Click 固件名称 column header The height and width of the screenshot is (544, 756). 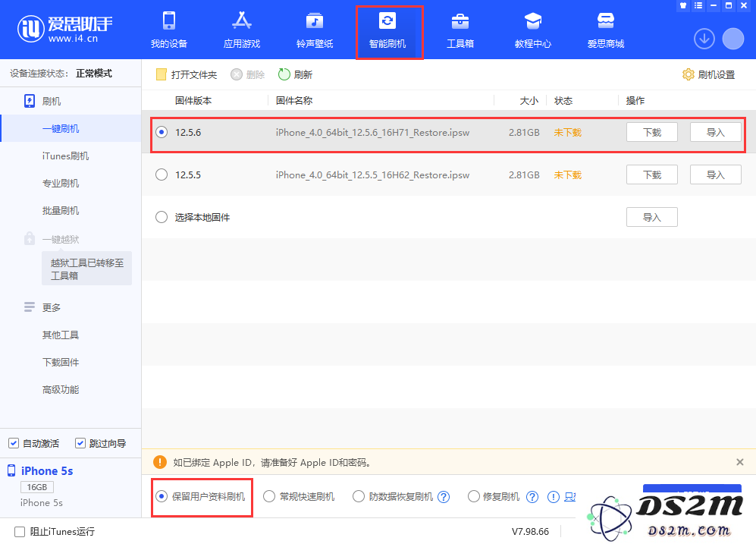294,100
